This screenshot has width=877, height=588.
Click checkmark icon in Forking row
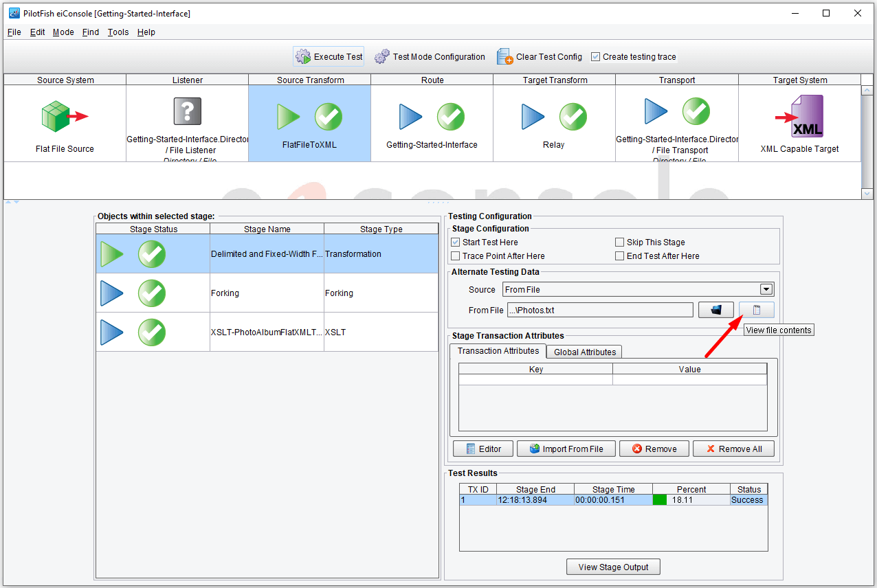pyautogui.click(x=152, y=293)
